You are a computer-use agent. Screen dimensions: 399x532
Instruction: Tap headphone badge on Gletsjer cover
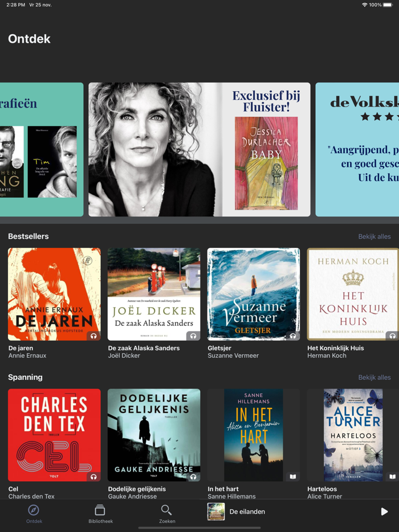pos(293,336)
